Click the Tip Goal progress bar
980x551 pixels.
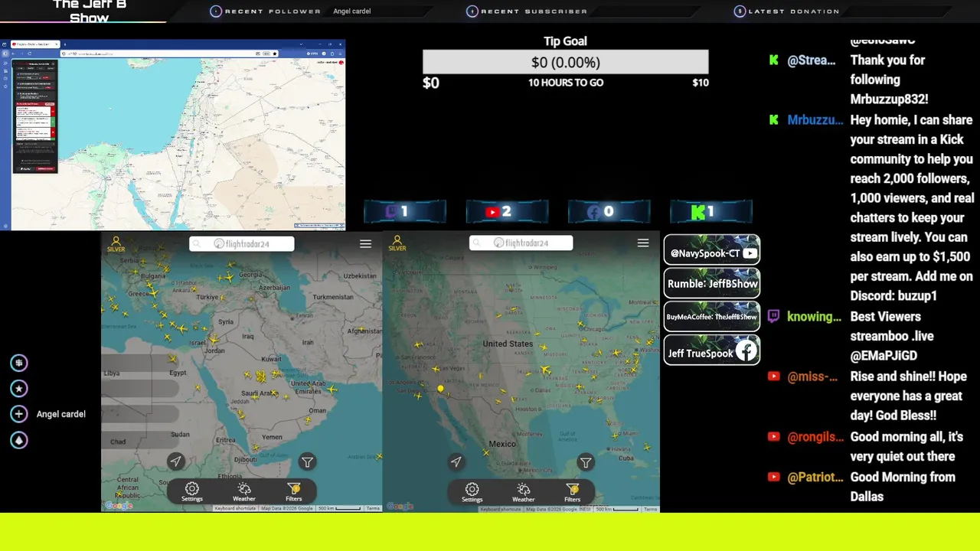click(566, 62)
